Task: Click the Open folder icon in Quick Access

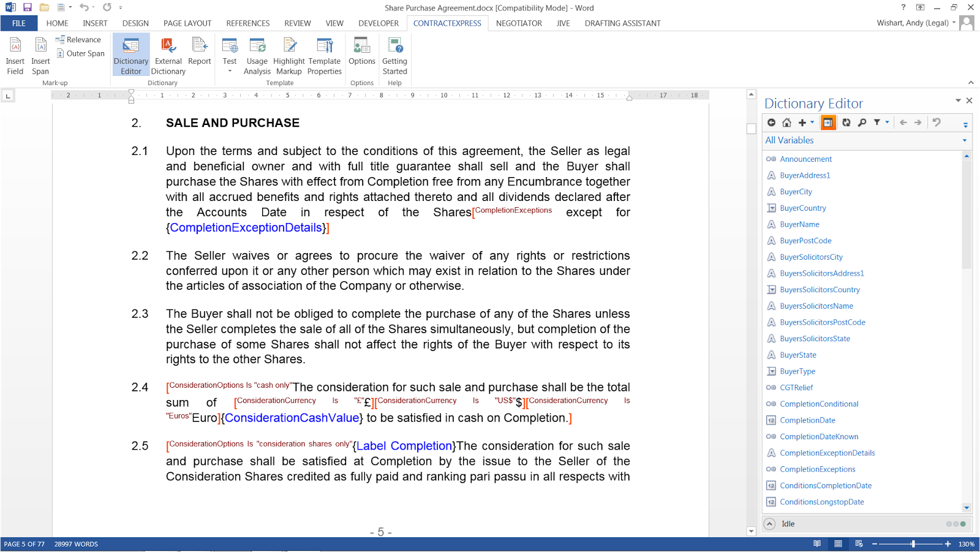Action: [x=44, y=7]
